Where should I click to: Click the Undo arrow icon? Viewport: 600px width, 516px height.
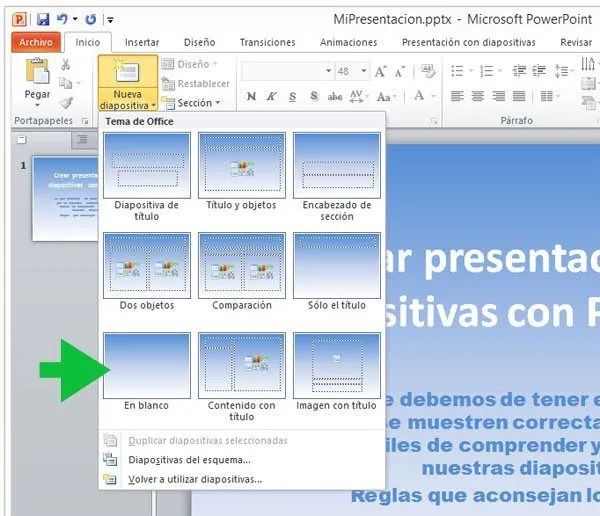coord(62,19)
